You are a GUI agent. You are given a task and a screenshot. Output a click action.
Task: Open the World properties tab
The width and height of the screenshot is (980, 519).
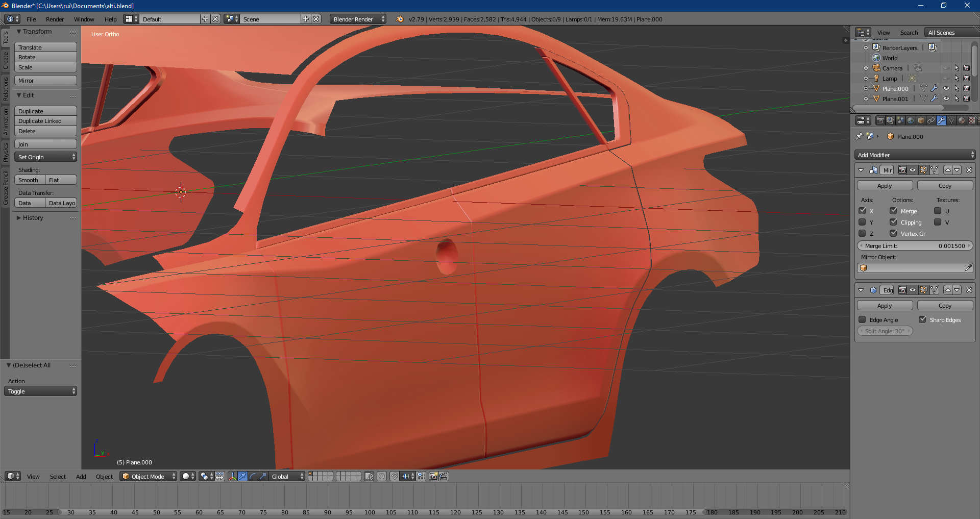(911, 120)
